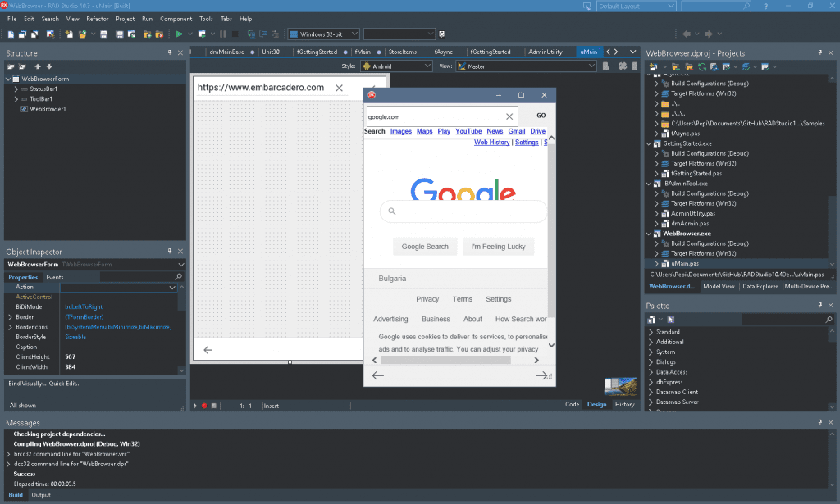Click the browse forward arrow in top toolbar
The width and height of the screenshot is (840, 504).
(x=708, y=34)
